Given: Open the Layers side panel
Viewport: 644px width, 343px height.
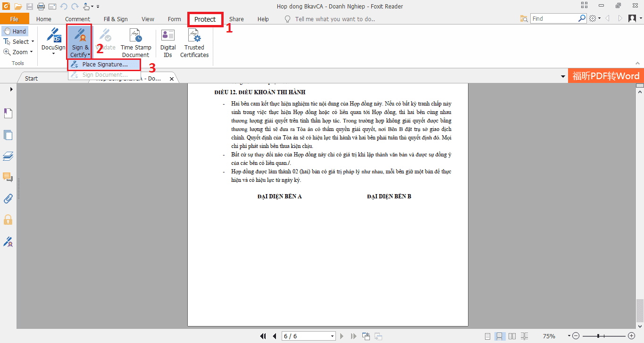Looking at the screenshot, I should pyautogui.click(x=8, y=156).
